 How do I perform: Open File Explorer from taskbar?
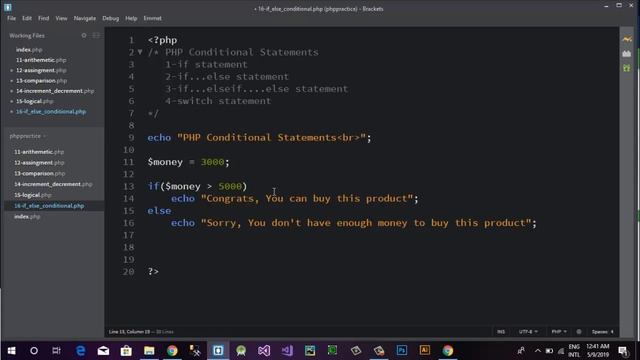[149, 351]
